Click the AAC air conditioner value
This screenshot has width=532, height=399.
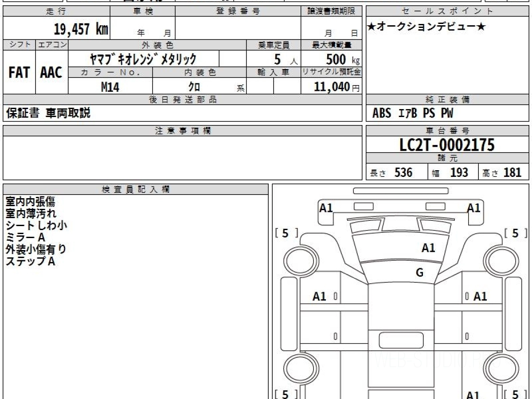pos(51,72)
